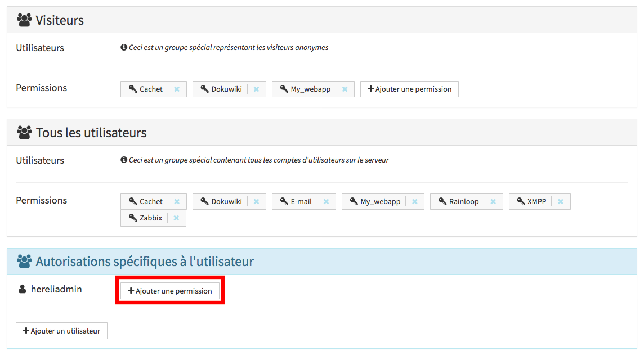Click the Tous les utilisateurs group icon
Image resolution: width=644 pixels, height=356 pixels.
click(x=24, y=133)
